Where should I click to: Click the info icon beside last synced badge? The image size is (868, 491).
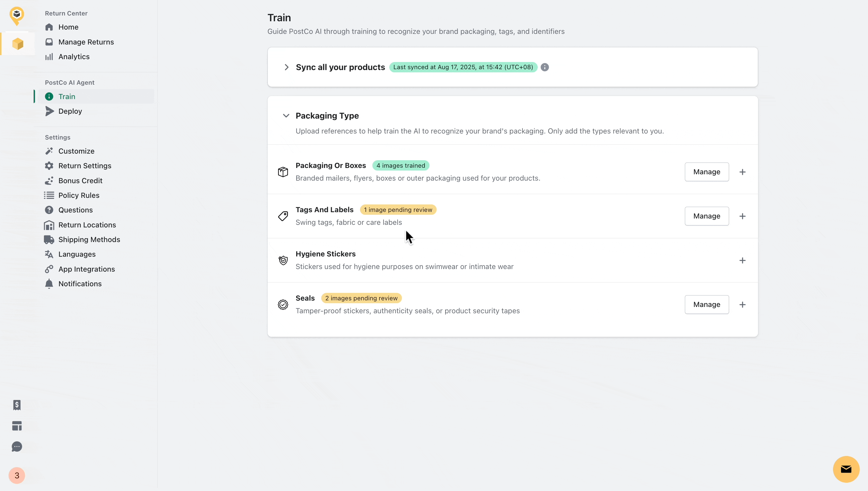[x=545, y=67]
